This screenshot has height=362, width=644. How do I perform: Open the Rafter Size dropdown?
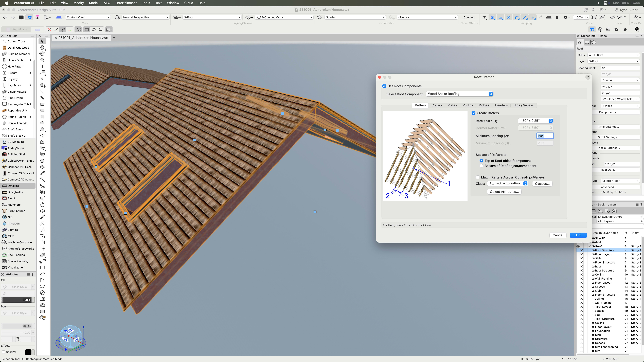click(535, 121)
